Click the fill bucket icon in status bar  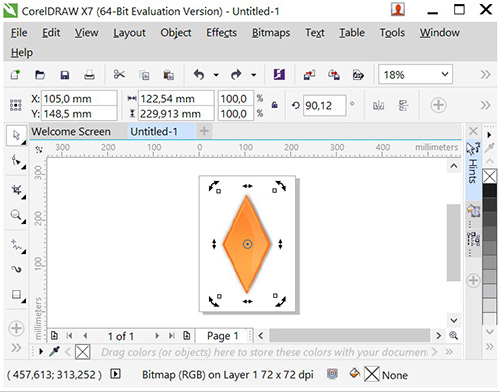pos(354,374)
